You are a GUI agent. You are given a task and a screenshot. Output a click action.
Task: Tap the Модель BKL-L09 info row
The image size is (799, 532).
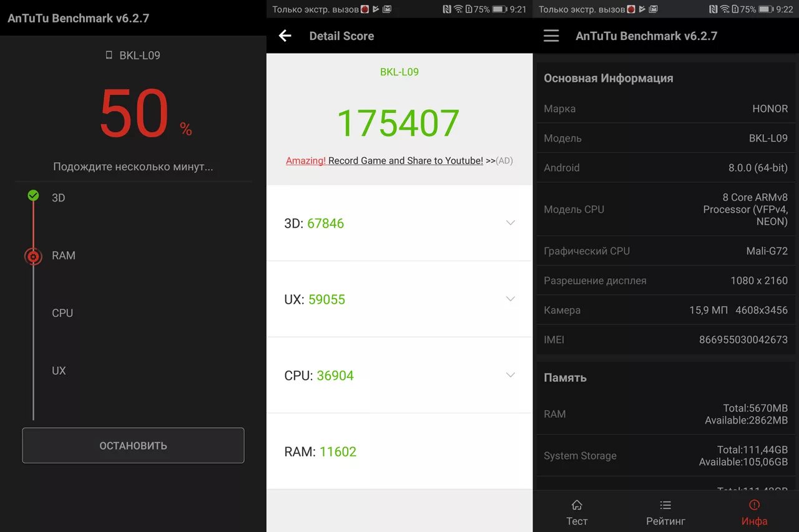665,138
